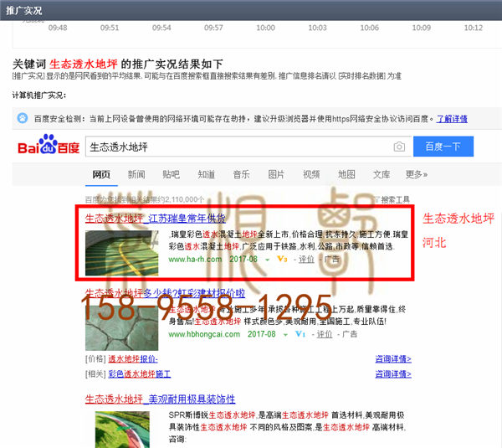Open result 生态透水地坪_美观耐用极具装饰性
Viewport: 502px width, 448px height.
[160, 399]
